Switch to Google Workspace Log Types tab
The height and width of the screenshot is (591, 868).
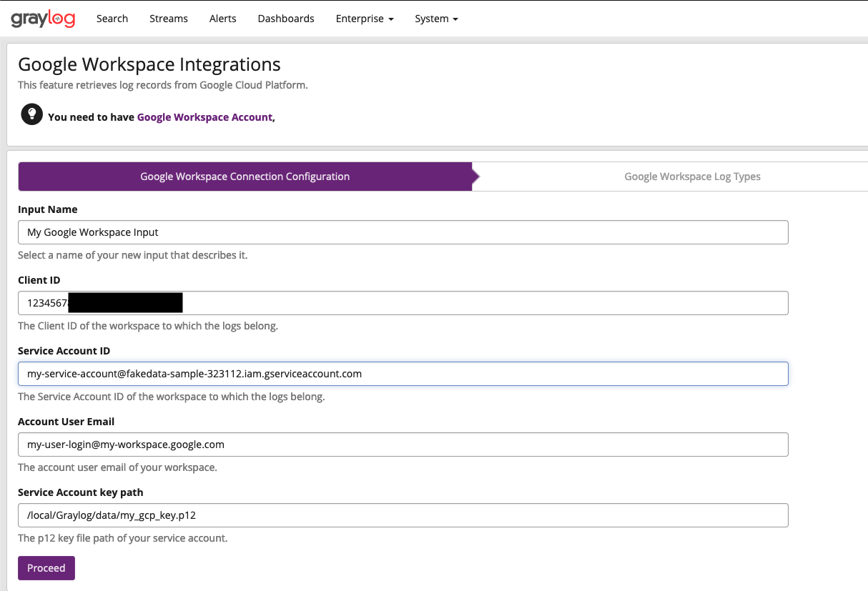(691, 176)
